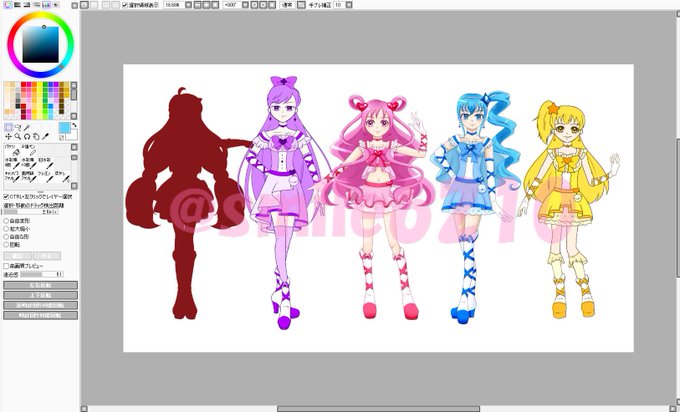
Task: Select the Magic Wand tool
Action: click(26, 128)
